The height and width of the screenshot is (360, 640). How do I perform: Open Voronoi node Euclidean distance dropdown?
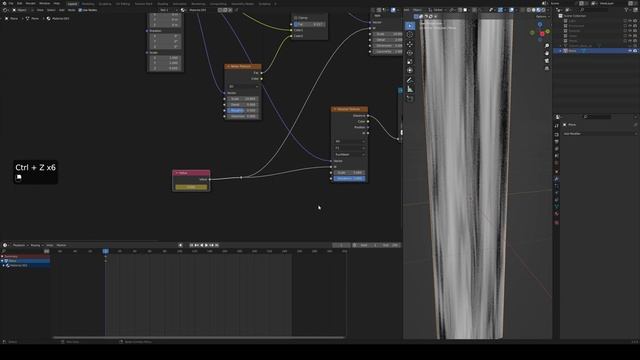point(349,155)
